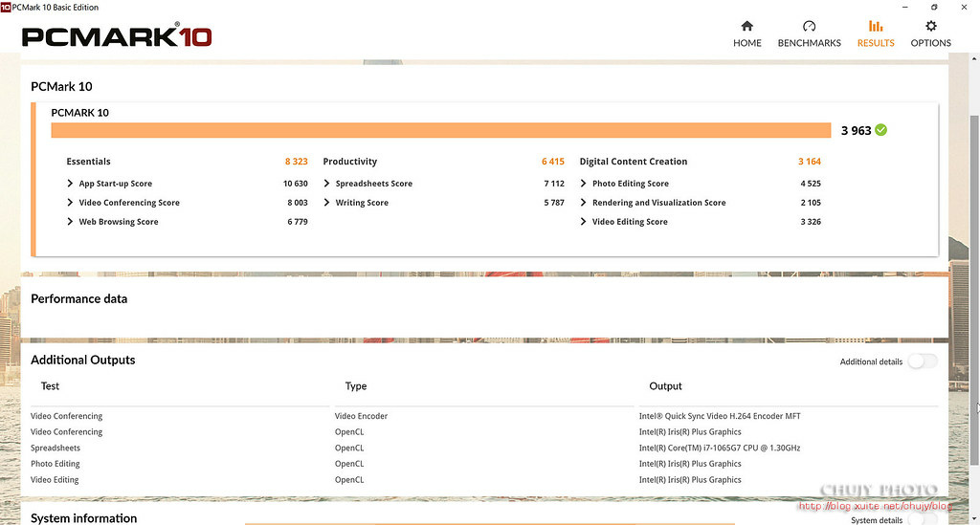Click the App Start-up value 10 630
Viewport: 980px width, 525px height.
pos(295,184)
